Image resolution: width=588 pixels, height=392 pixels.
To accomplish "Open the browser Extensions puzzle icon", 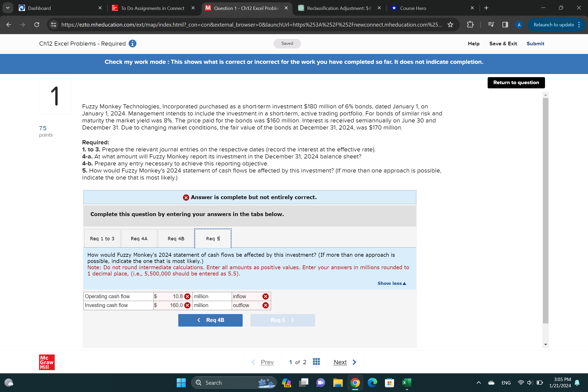I will pos(470,24).
